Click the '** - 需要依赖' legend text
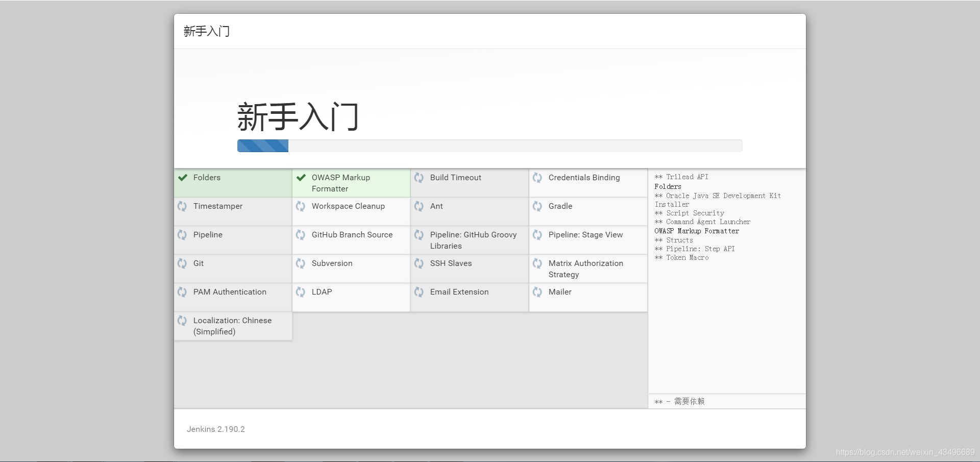 click(x=680, y=402)
